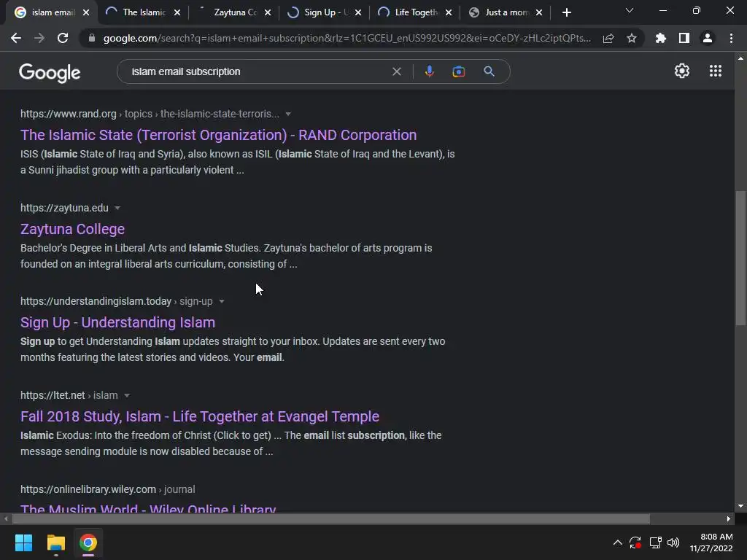Close the 'islam email' tab
This screenshot has height=560, width=747.
(86, 12)
